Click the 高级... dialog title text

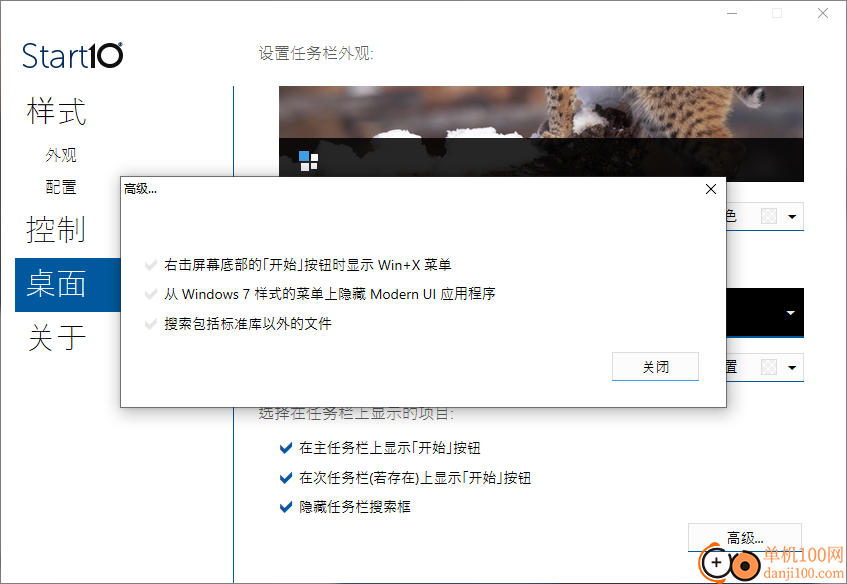click(140, 189)
